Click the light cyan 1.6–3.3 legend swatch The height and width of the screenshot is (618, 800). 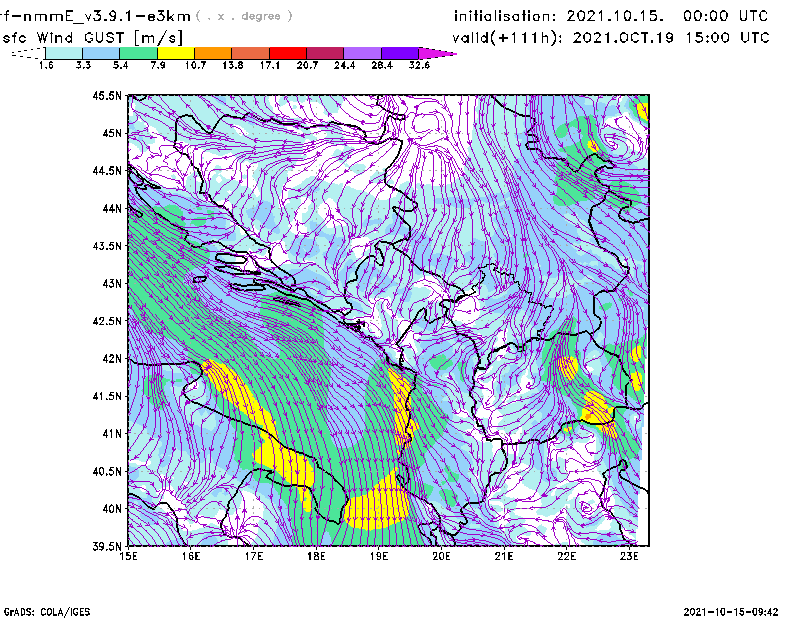click(x=64, y=53)
